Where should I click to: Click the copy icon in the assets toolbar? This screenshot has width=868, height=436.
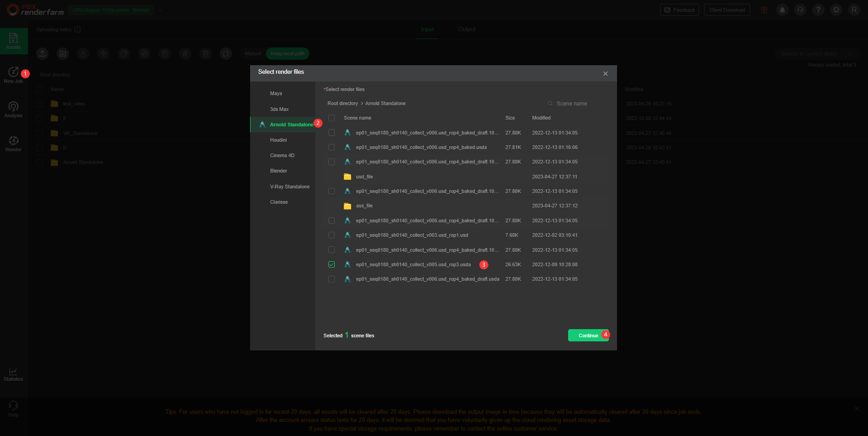(x=124, y=54)
